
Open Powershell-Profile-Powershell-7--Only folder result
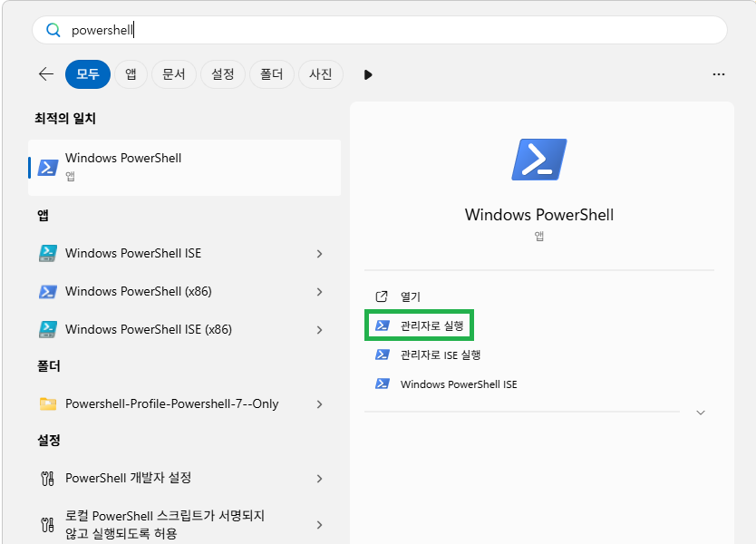tap(171, 403)
